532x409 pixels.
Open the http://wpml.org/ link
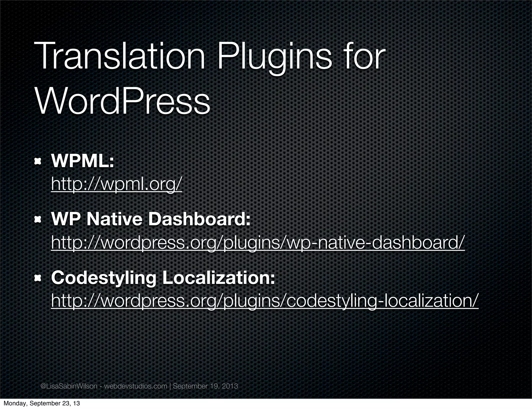coord(117,184)
